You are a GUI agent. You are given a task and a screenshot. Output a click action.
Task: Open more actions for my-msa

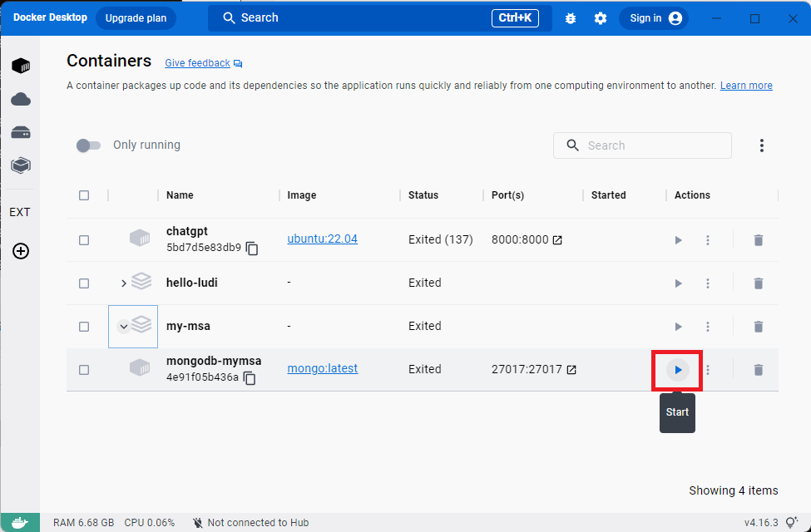pos(708,327)
